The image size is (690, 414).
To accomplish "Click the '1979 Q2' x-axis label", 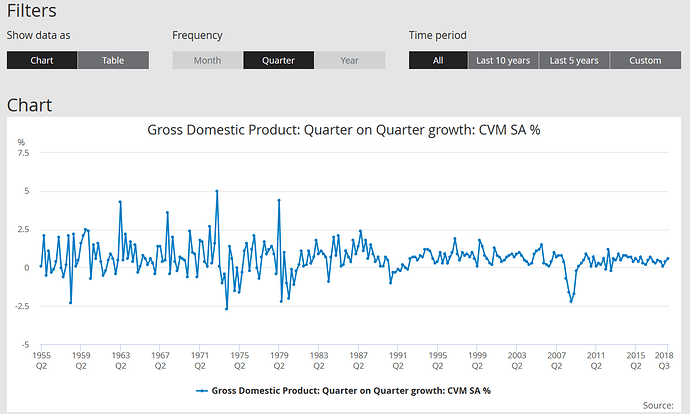I will 279,360.
